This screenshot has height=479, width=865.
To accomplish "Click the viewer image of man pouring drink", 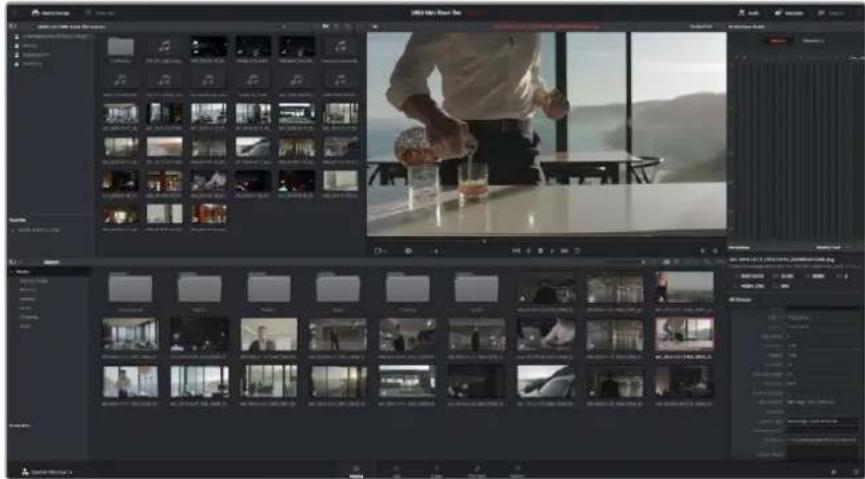I will coord(547,134).
